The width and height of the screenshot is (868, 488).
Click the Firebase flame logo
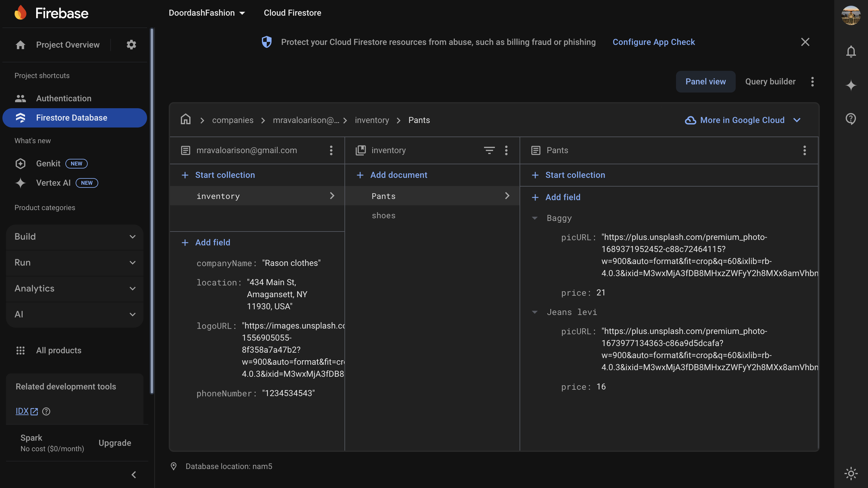20,12
